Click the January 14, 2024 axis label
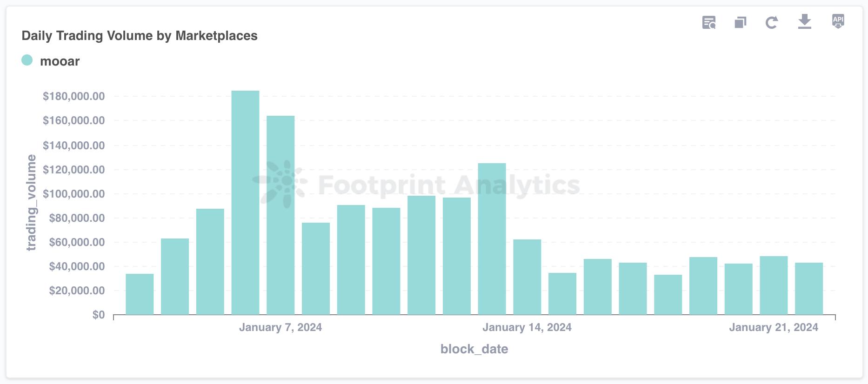The height and width of the screenshot is (384, 868). [527, 327]
